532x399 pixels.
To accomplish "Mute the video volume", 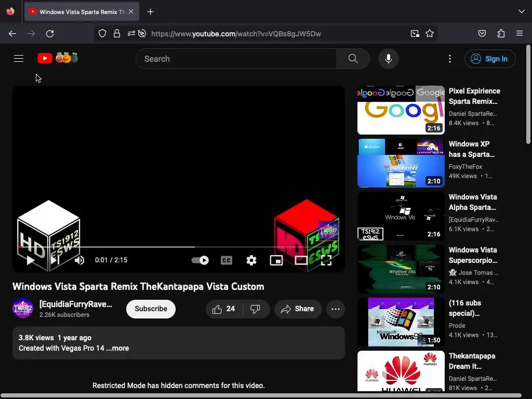I will coord(79,260).
